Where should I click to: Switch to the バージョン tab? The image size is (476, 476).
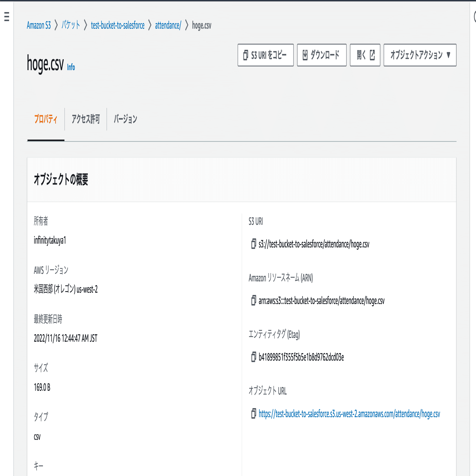pyautogui.click(x=126, y=119)
